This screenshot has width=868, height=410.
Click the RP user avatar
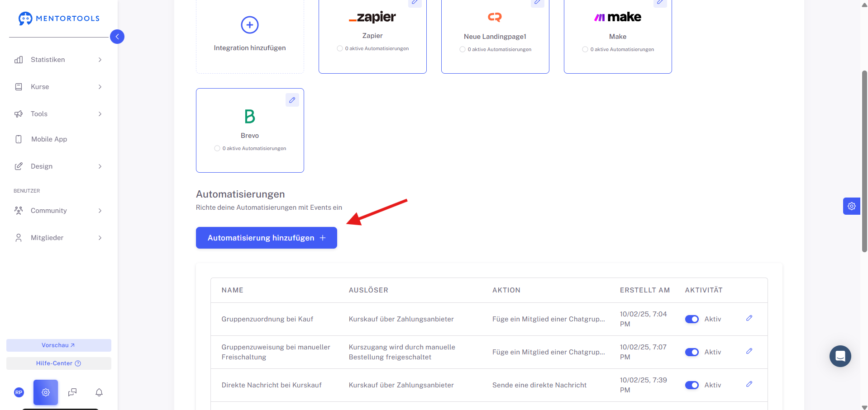coord(19,392)
